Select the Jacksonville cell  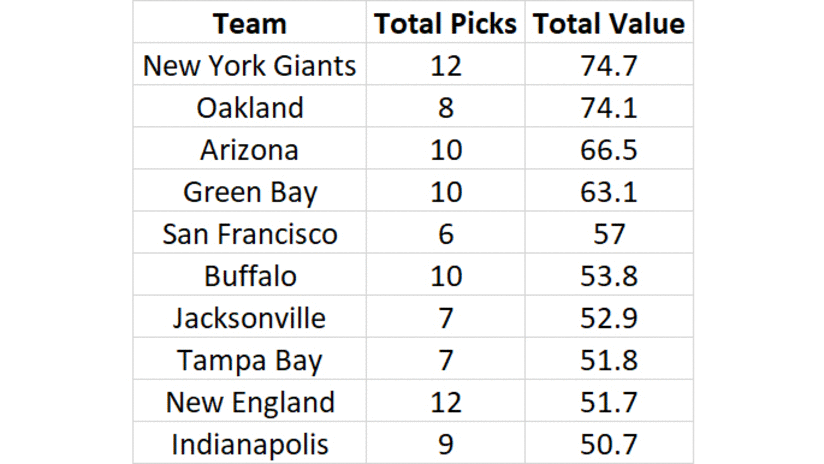(x=249, y=318)
